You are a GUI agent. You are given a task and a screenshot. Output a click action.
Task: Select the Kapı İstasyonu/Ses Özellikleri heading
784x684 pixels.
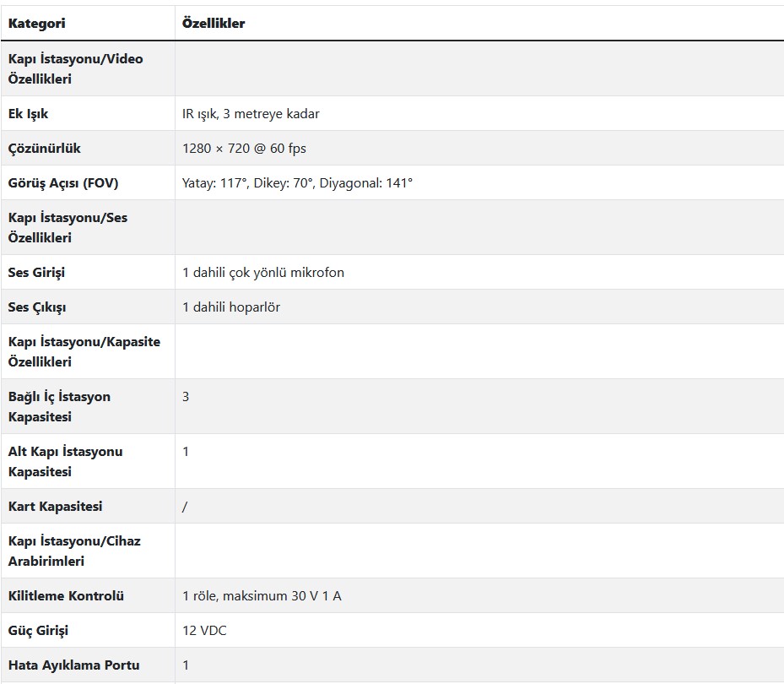pos(68,228)
